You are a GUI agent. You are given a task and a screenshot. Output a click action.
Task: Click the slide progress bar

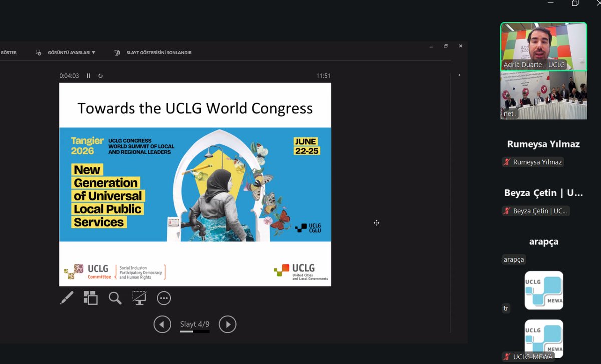coord(195,331)
